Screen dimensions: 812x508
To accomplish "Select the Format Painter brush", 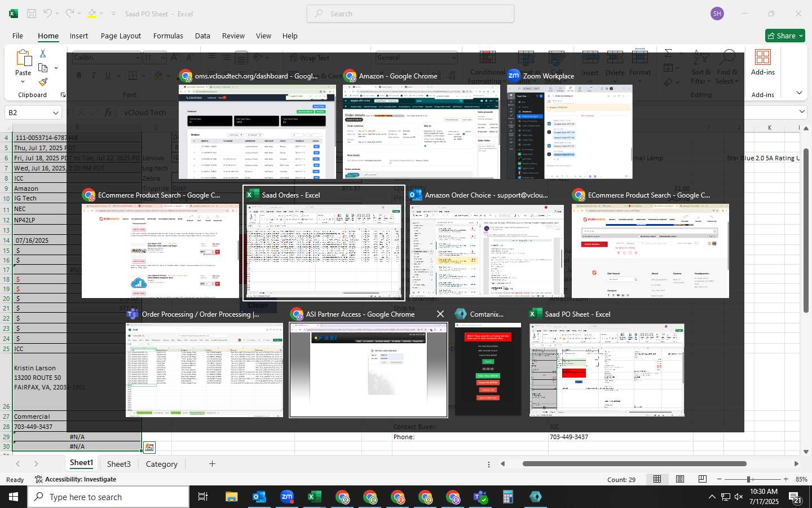I will (43, 82).
